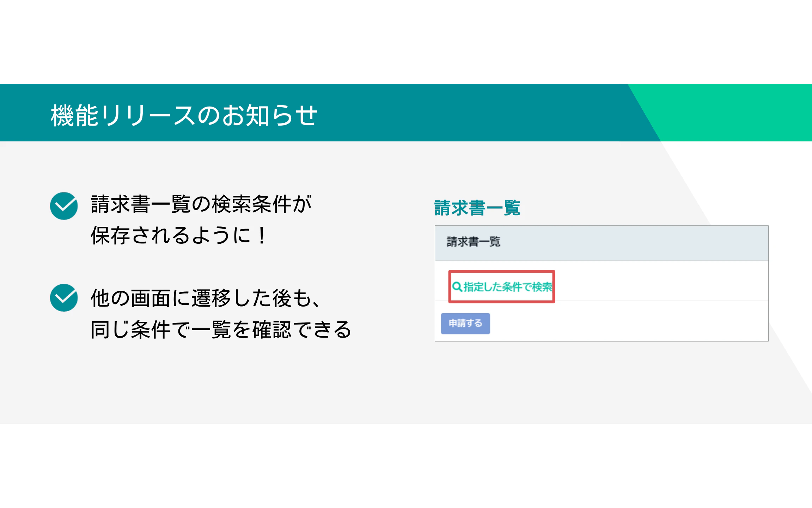This screenshot has height=508, width=812.
Task: Click the word お知らせ in the banner title
Action: [x=269, y=115]
